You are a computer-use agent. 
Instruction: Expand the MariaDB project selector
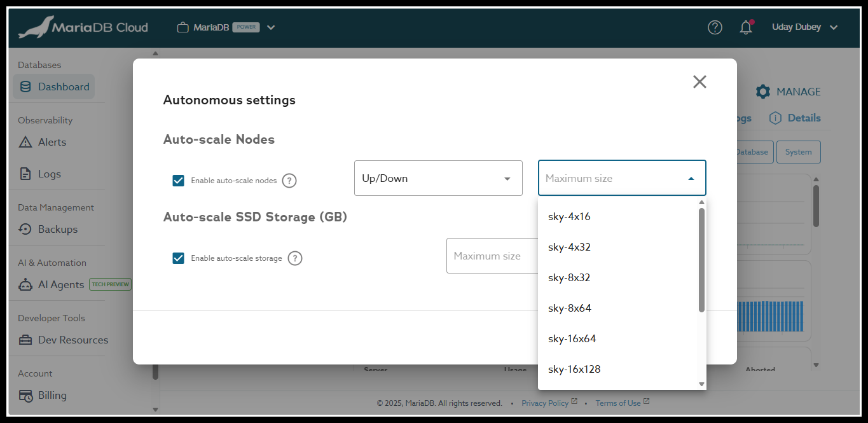click(x=271, y=27)
